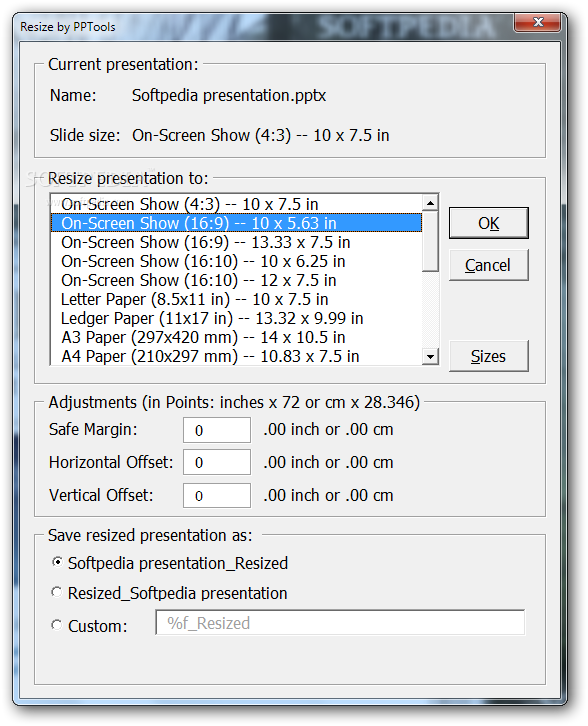
Task: Select On-Screen Show (16:9) 13.33 x 7.5 in
Action: (236, 242)
